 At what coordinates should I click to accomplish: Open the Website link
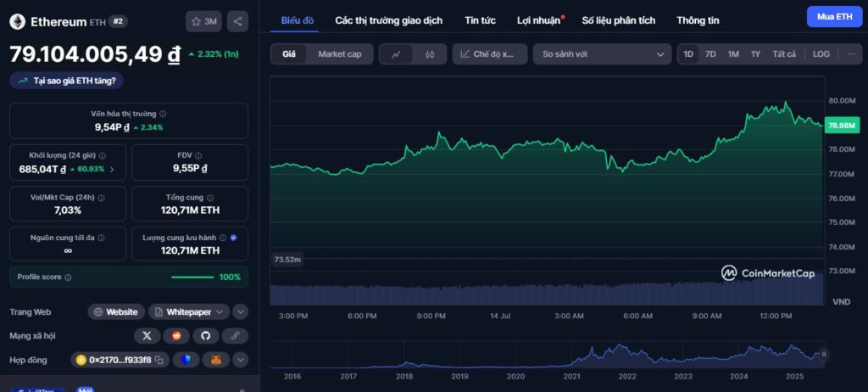point(116,311)
